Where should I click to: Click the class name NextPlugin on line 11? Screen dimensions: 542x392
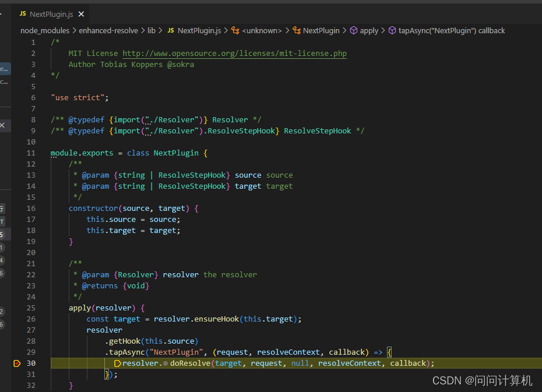coord(176,153)
